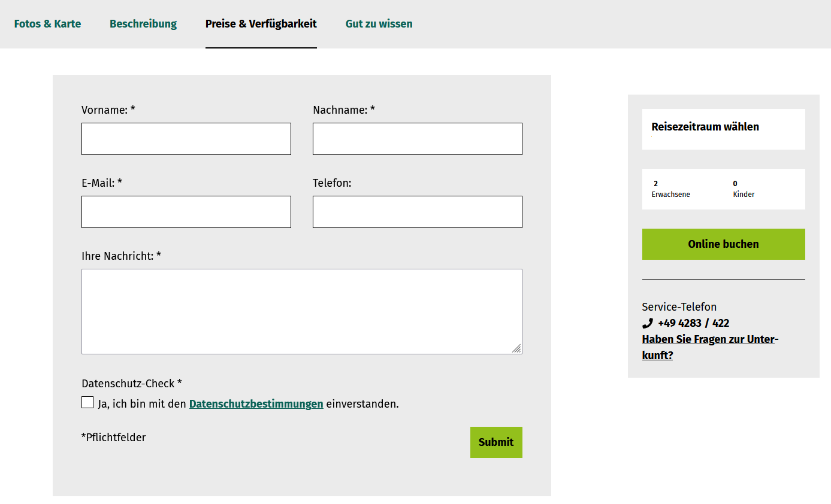Click the Online buchen button
Image resolution: width=831 pixels, height=504 pixels.
pyautogui.click(x=724, y=244)
